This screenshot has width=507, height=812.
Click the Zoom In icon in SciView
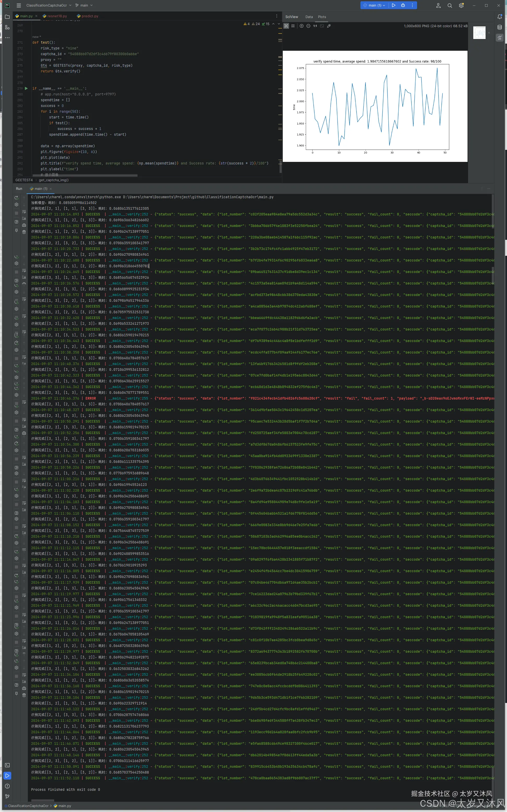tap(301, 26)
